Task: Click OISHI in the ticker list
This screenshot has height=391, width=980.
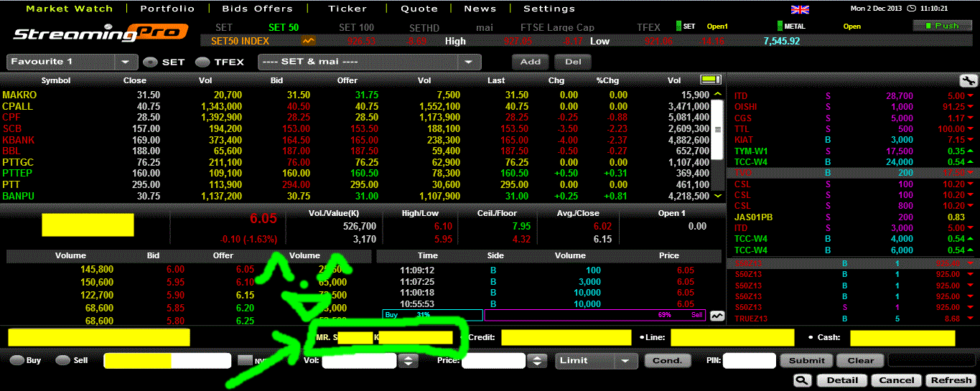Action: pyautogui.click(x=745, y=107)
